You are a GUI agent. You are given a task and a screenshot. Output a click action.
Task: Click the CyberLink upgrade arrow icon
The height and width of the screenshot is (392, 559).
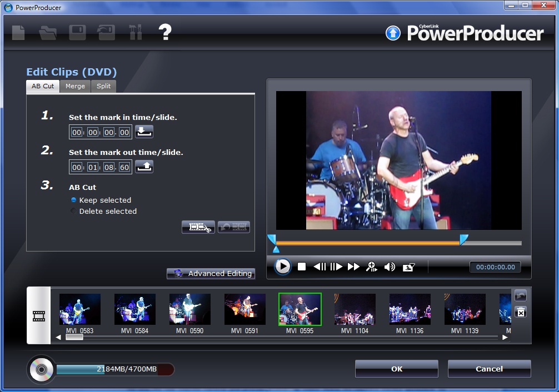[x=393, y=33]
